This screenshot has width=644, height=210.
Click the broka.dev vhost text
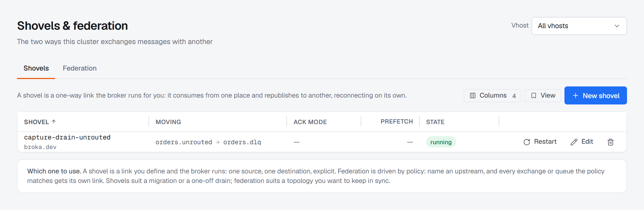tap(40, 147)
